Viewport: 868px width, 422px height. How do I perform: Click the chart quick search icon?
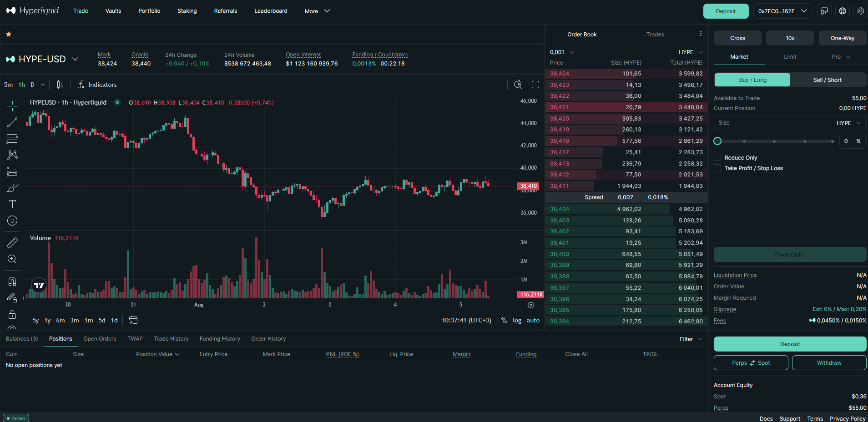[518, 84]
